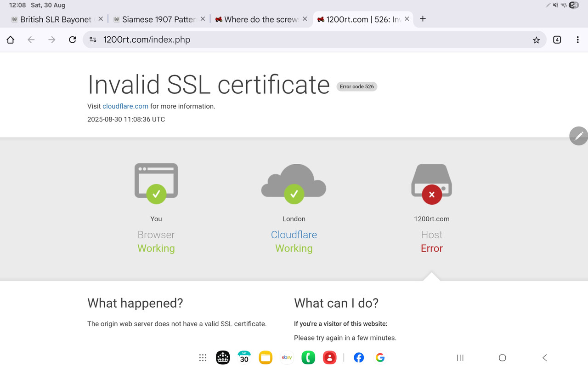Focus the address bar with 1200rt.com/index.php
Screen dimensions: 588x368
pos(315,40)
